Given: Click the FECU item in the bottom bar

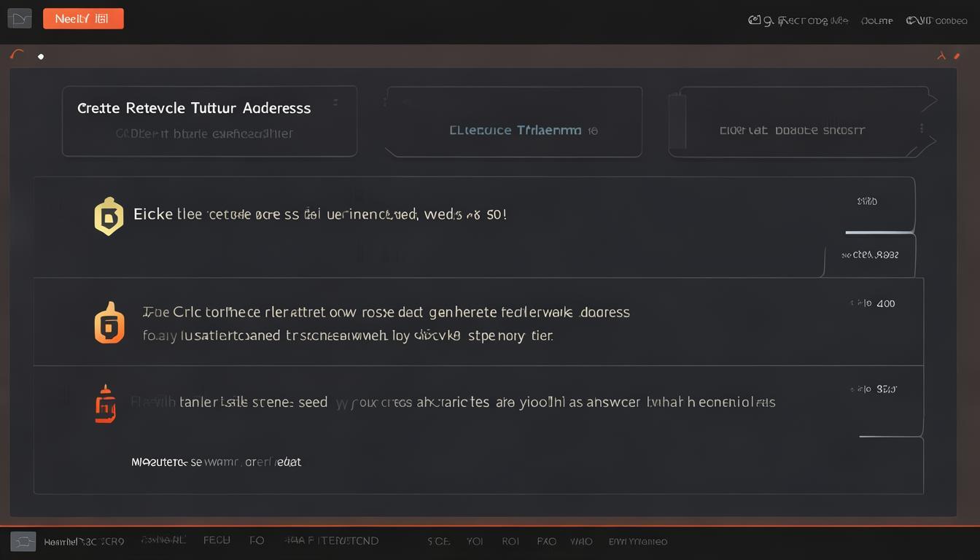Looking at the screenshot, I should [x=217, y=540].
